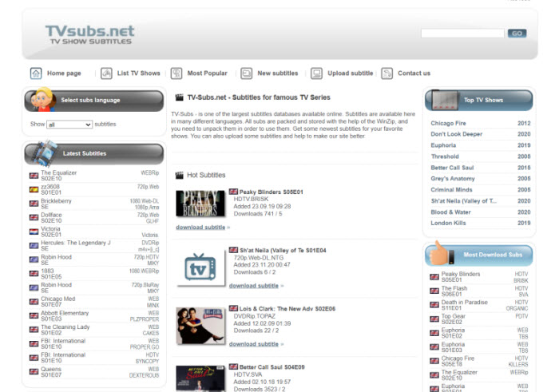Open Better Call Saul in Top TV Shows
Image resolution: width=559 pixels, height=392 pixels.
pyautogui.click(x=452, y=168)
